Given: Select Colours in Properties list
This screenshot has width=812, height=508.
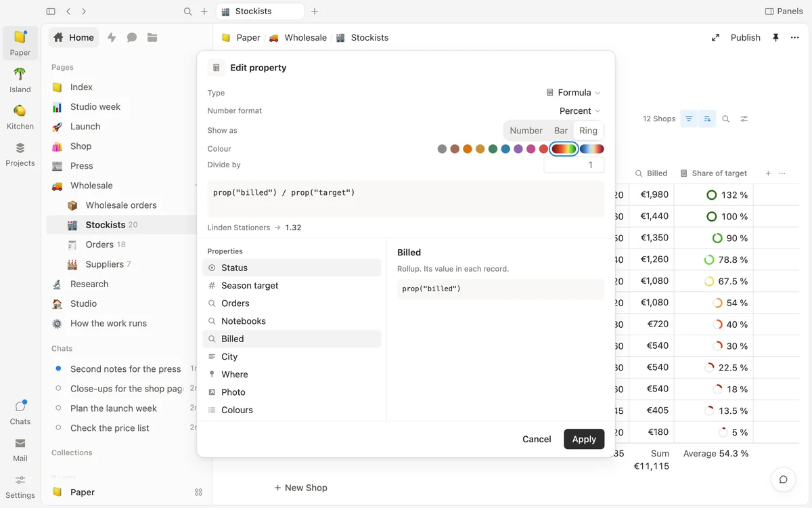Looking at the screenshot, I should pos(292,410).
